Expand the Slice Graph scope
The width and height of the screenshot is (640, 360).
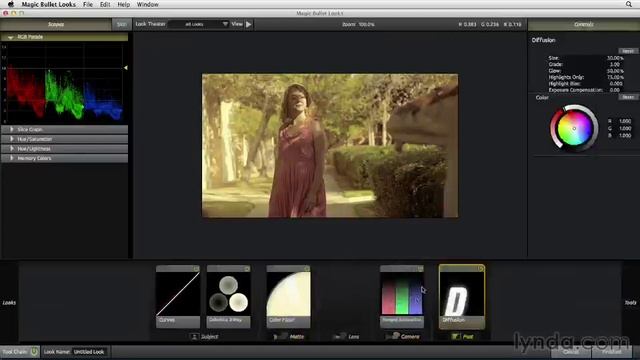[x=11, y=129]
